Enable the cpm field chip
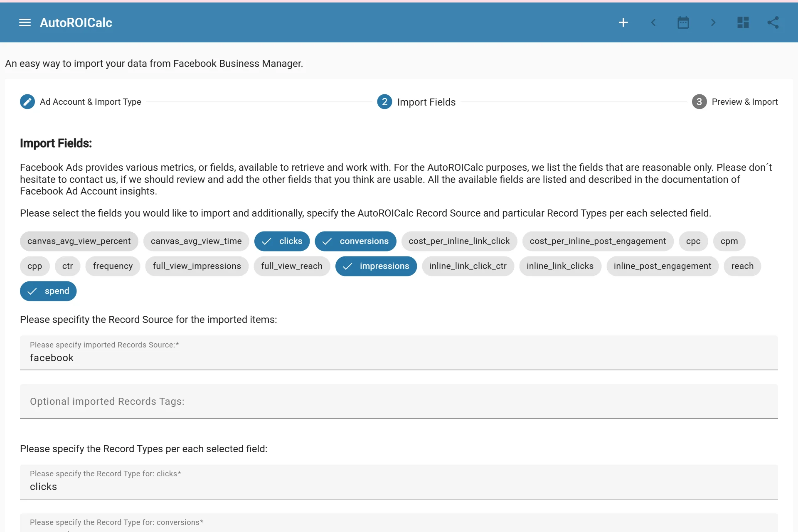798x532 pixels. click(x=729, y=241)
